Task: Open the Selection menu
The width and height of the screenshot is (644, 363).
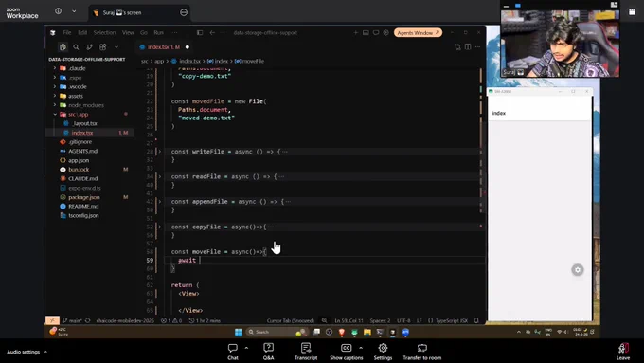Action: (x=104, y=33)
